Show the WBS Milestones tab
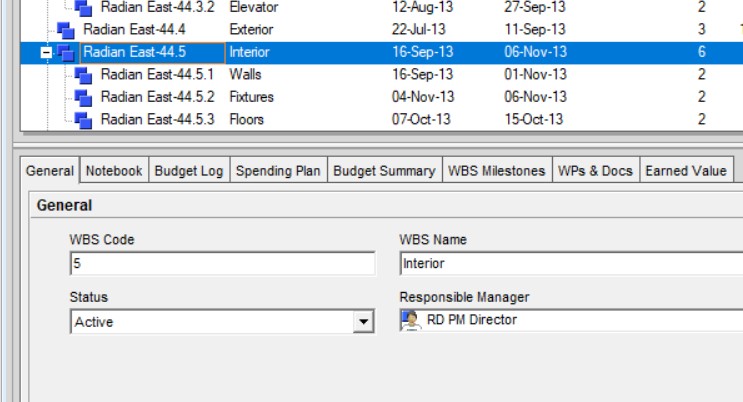 coord(497,171)
